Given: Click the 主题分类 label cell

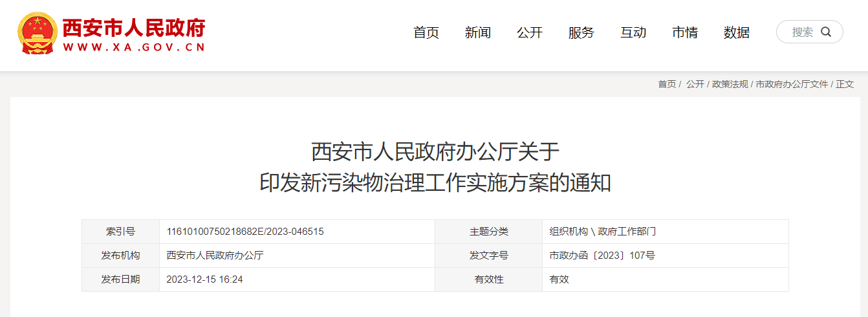Looking at the screenshot, I should click(489, 232).
